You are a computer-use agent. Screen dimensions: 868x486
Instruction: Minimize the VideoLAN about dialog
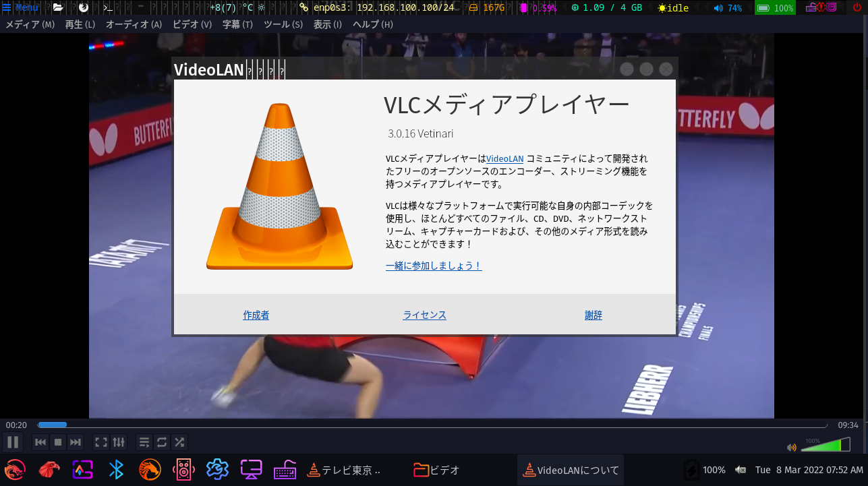coord(627,69)
